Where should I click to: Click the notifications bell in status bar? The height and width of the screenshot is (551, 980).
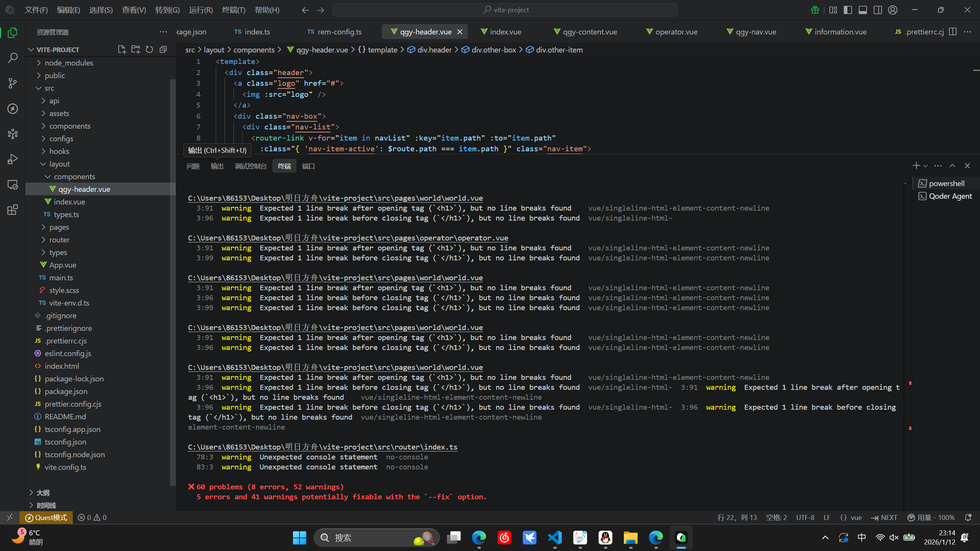(968, 517)
